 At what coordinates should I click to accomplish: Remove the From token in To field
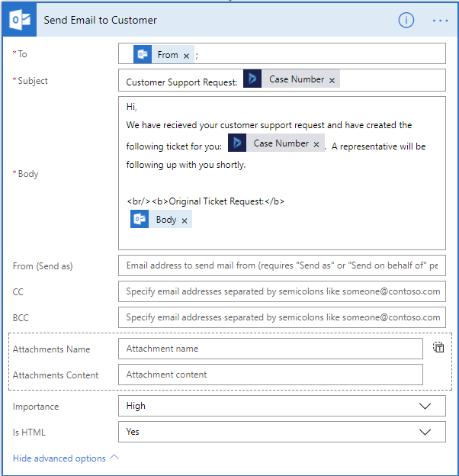tap(187, 56)
